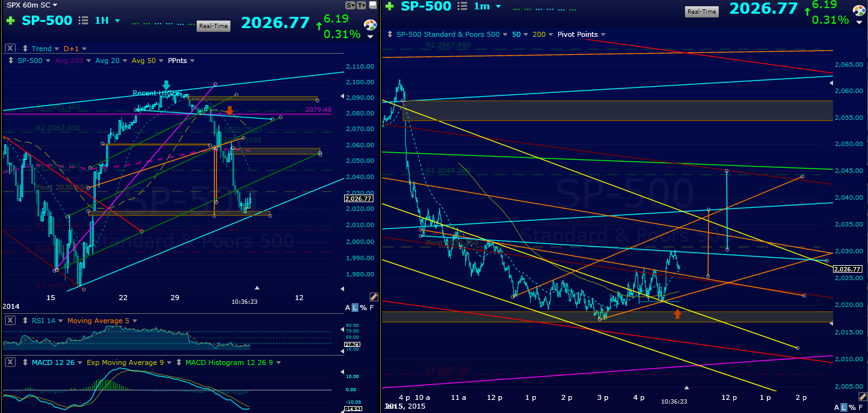This screenshot has height=413, width=868.
Task: Toggle F scale option on left chart
Action: tap(372, 308)
